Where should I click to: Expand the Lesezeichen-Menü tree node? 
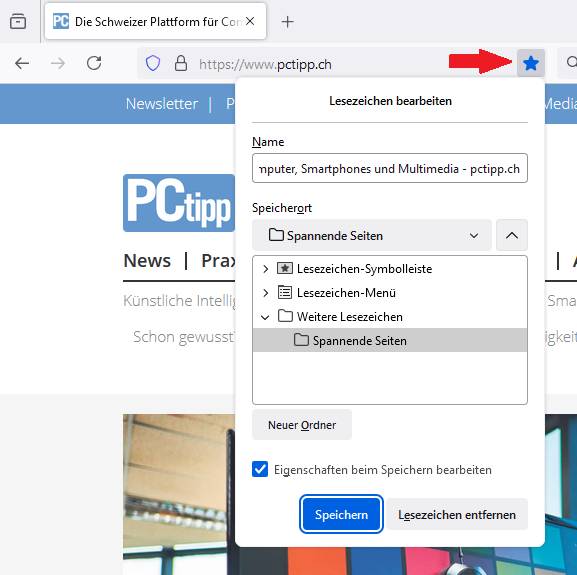pos(265,293)
